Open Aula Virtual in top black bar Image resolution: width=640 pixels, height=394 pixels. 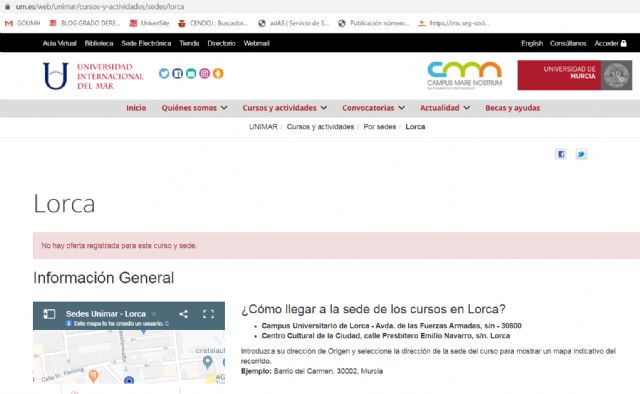point(60,43)
